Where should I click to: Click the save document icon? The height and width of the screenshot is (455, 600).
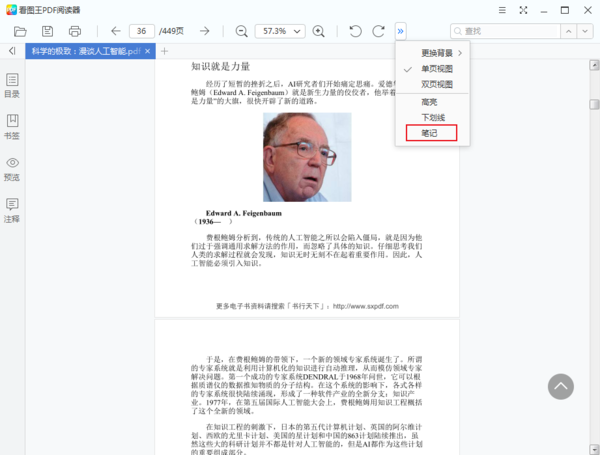[47, 31]
